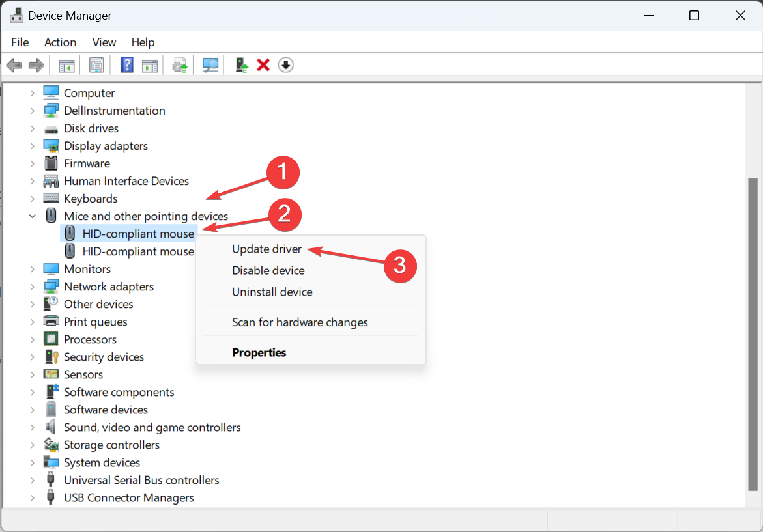Click the Disable device down-arrow icon
763x532 pixels.
(285, 65)
